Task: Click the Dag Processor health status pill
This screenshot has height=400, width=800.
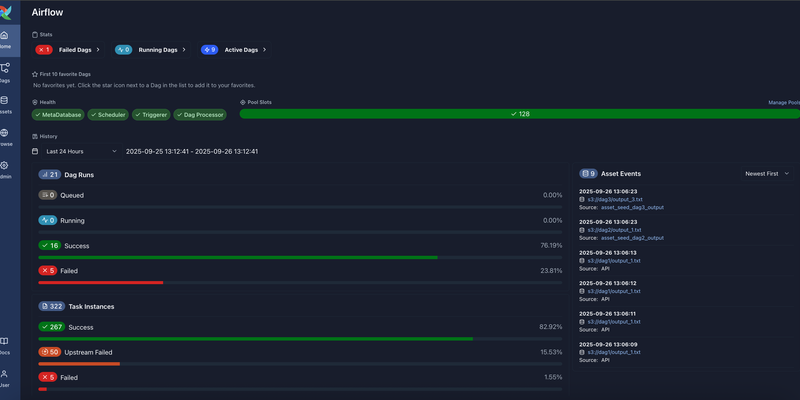Action: tap(200, 115)
